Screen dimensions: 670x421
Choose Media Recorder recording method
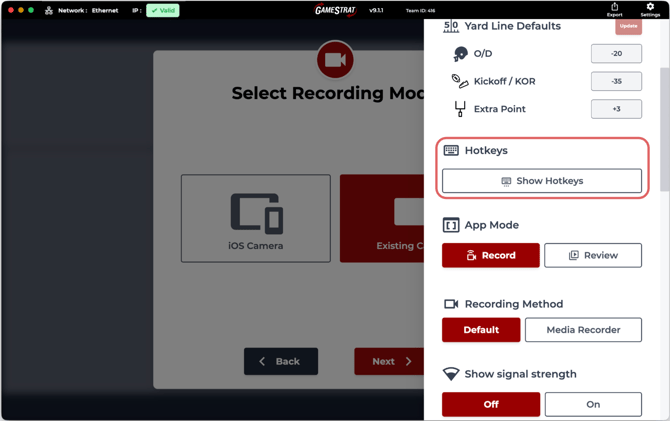coord(583,330)
